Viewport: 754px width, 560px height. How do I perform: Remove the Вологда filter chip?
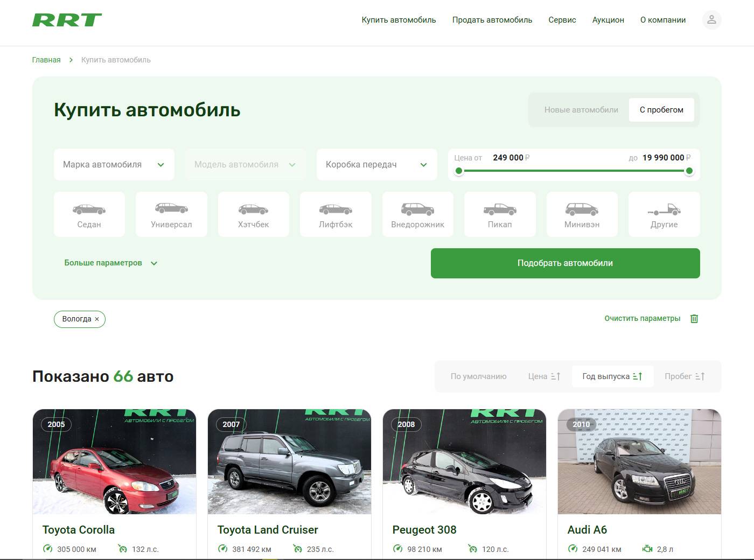[x=97, y=319]
